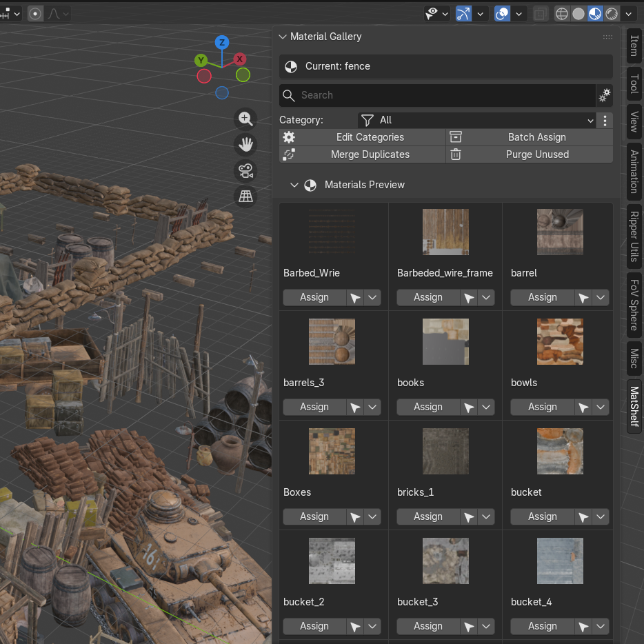Click the red X axis gizmo ball
Screen dimensions: 644x644
coord(239,59)
